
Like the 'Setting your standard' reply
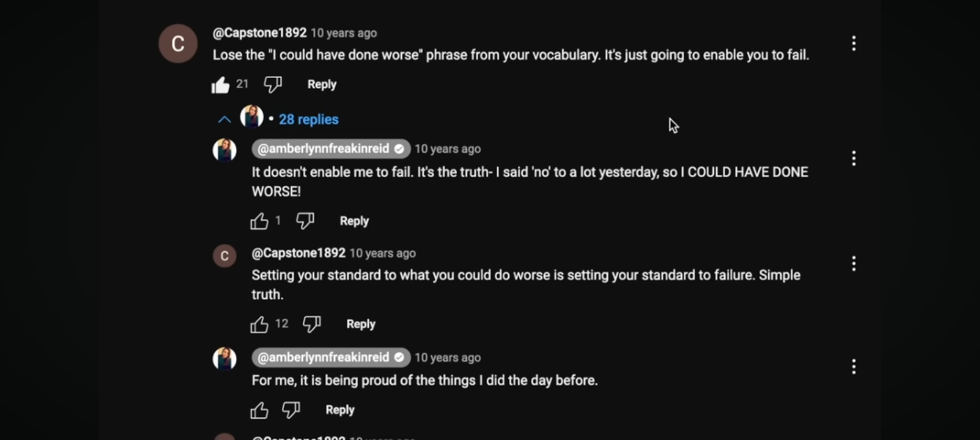tap(259, 324)
